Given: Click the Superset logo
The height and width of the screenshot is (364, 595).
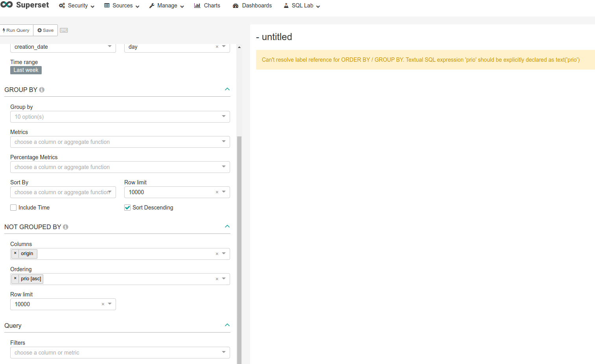Looking at the screenshot, I should pos(7,5).
